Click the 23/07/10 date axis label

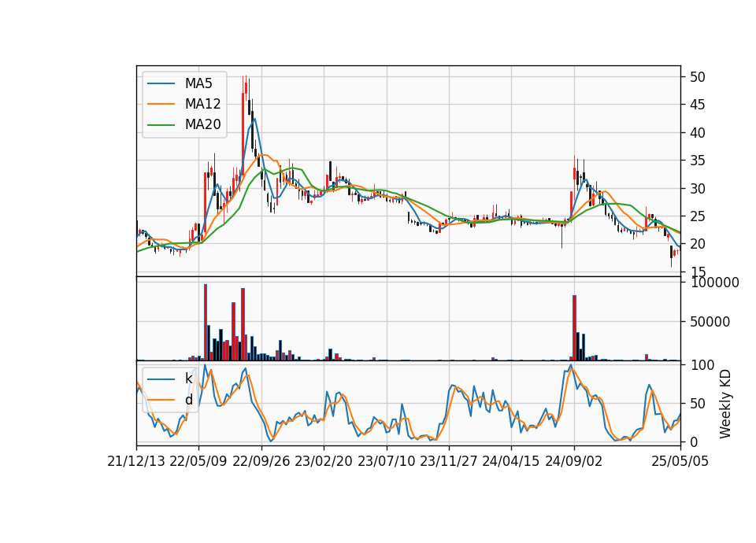[386, 461]
